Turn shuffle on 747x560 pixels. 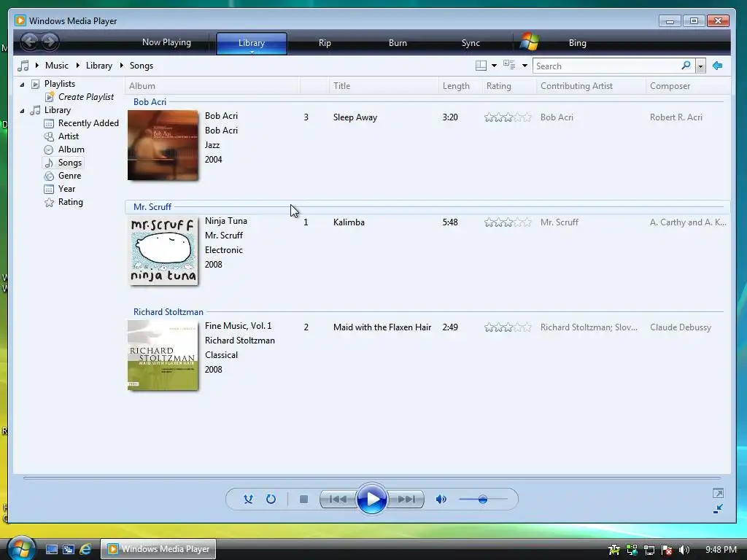click(248, 499)
